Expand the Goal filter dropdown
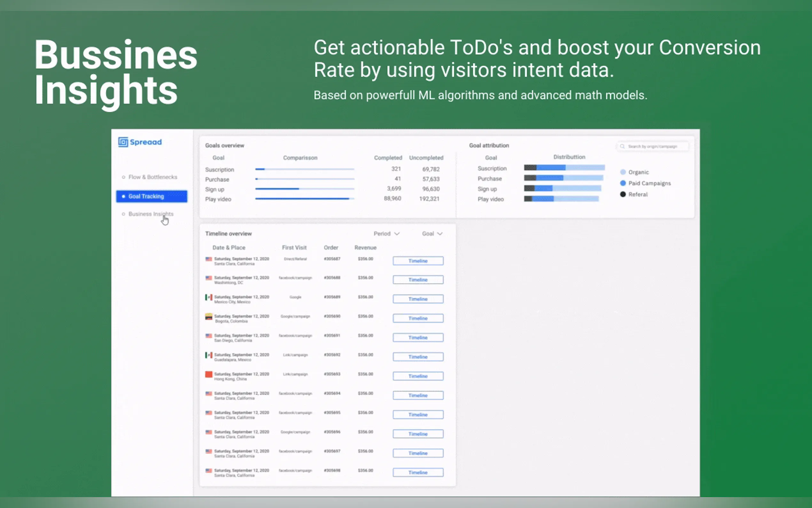Viewport: 812px width, 508px height. pos(432,234)
